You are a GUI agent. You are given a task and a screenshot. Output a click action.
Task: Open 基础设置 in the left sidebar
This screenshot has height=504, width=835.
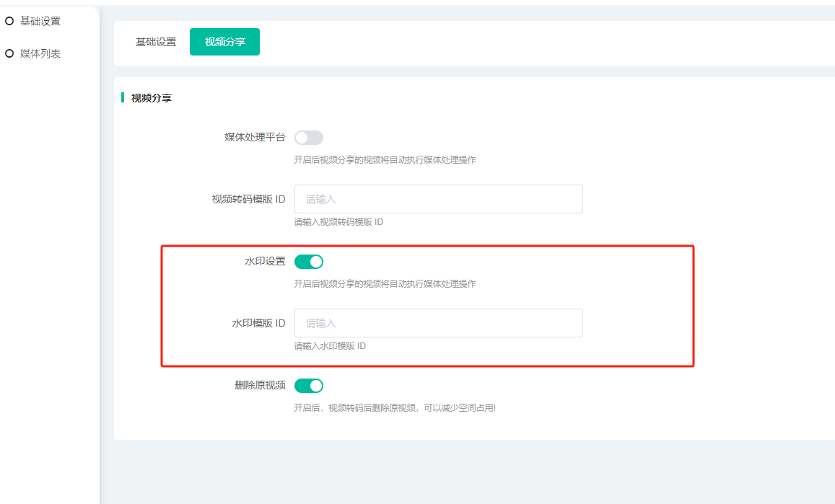point(40,22)
